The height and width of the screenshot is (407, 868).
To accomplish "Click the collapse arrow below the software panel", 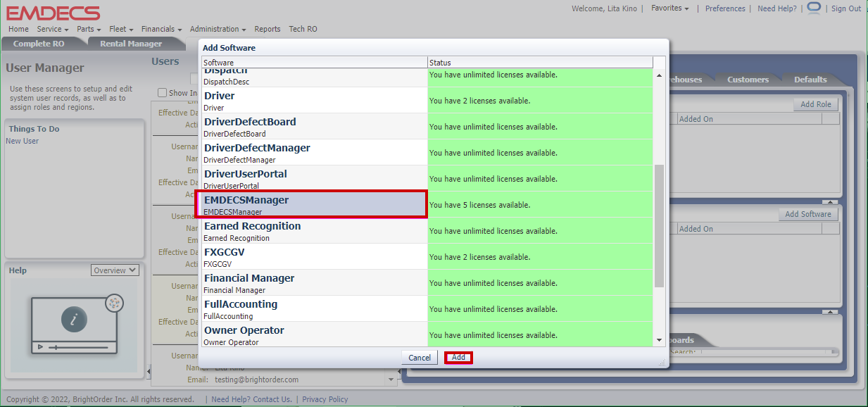I will point(831,311).
